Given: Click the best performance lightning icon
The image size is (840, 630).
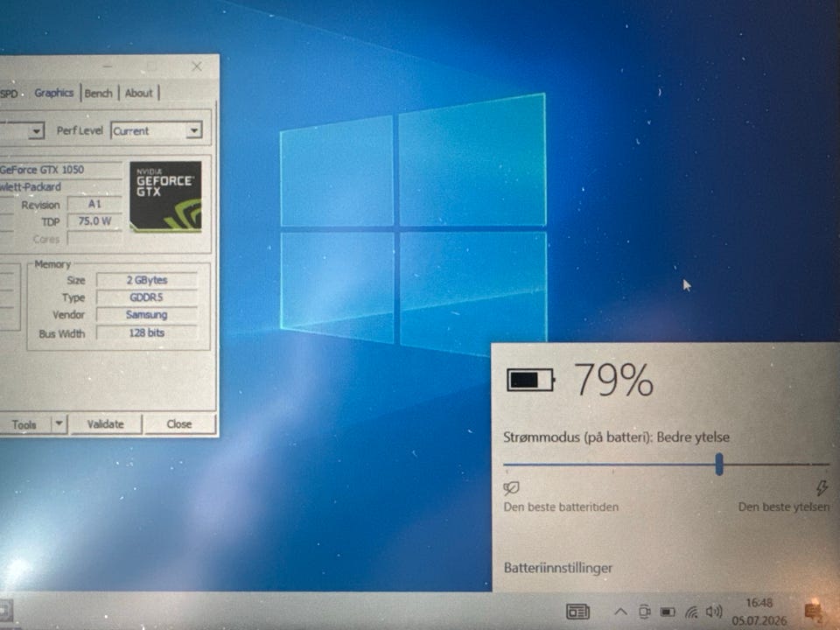Looking at the screenshot, I should click(822, 487).
